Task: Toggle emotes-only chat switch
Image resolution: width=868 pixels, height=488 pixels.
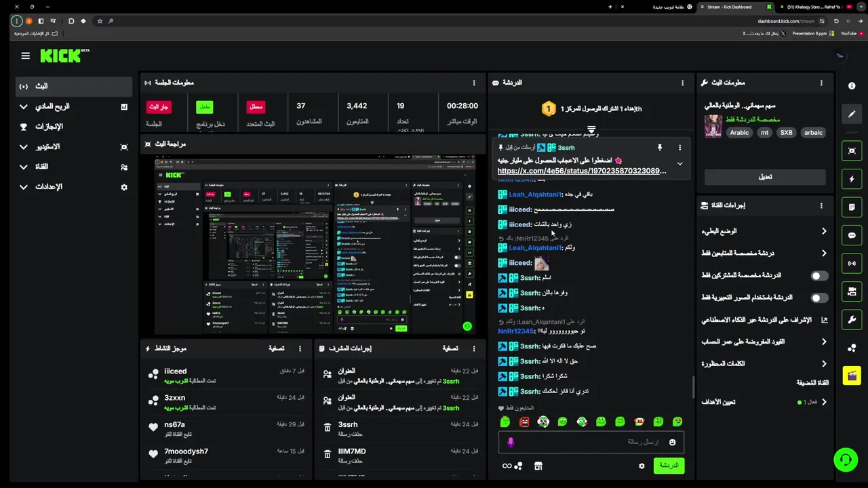Action: (x=819, y=298)
